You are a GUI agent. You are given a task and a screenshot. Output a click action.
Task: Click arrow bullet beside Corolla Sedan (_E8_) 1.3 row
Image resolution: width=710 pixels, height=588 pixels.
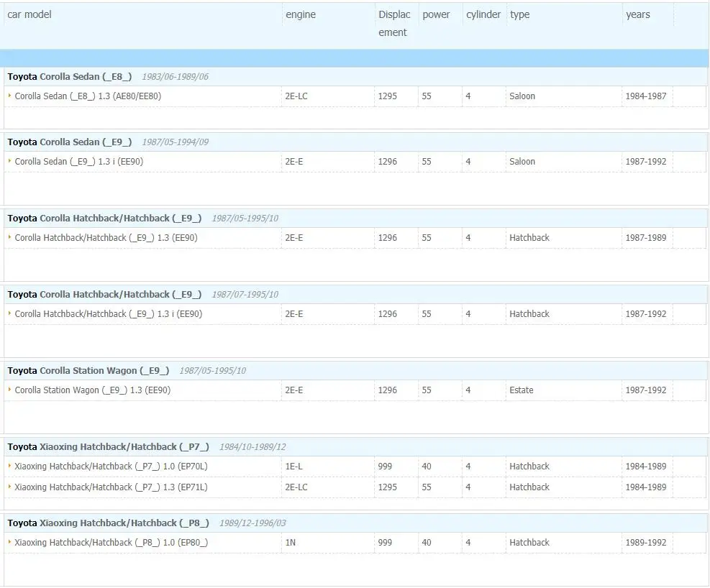[x=9, y=96]
